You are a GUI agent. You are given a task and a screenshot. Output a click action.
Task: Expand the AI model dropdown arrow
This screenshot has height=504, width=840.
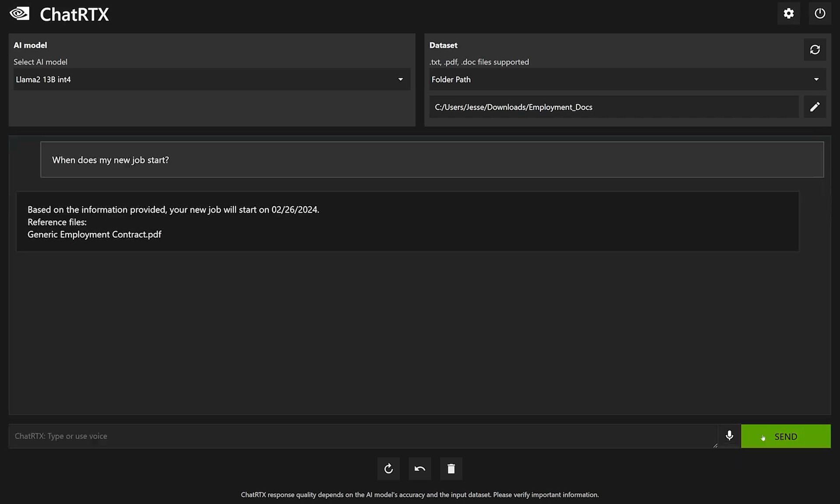[400, 80]
